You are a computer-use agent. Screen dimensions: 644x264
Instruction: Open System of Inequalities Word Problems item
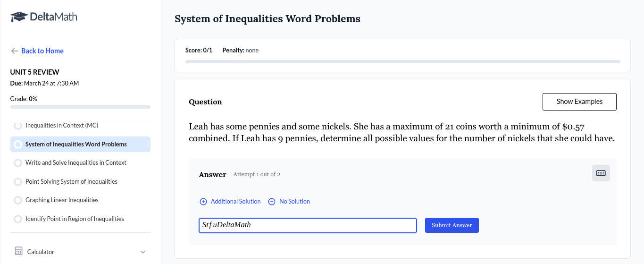click(76, 145)
